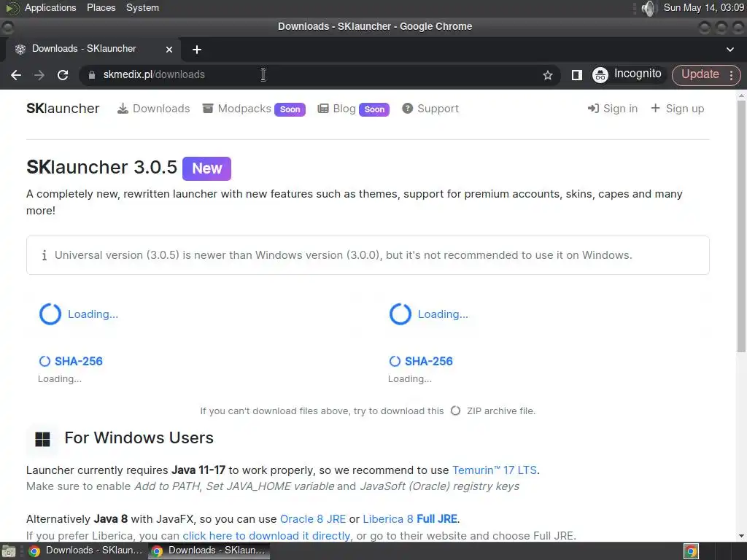Image resolution: width=747 pixels, height=560 pixels.
Task: Bookmark page with the star icon
Action: click(x=547, y=75)
